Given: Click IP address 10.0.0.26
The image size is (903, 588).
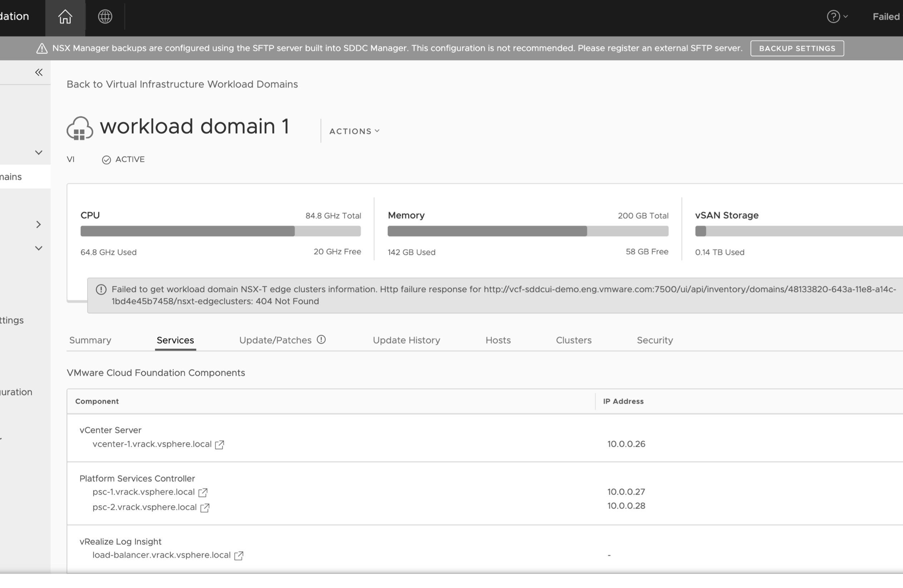Looking at the screenshot, I should coord(626,444).
